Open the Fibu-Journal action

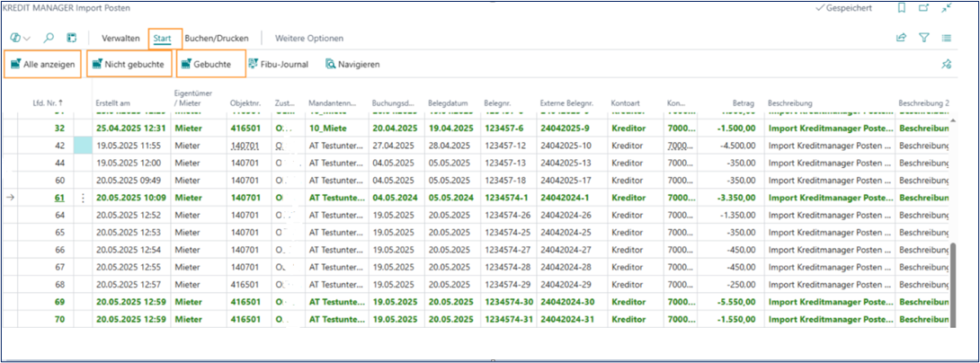(280, 65)
